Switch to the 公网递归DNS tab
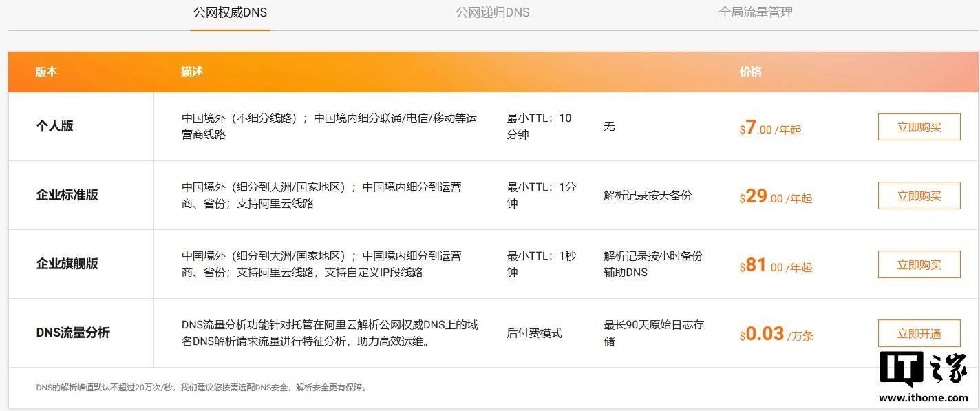Screen dimensions: 980x411 [491, 12]
